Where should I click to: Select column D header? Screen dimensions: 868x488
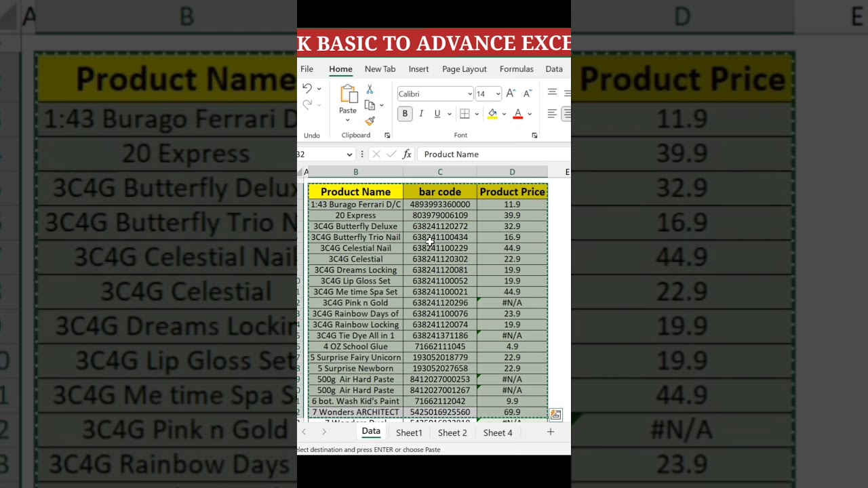(512, 172)
